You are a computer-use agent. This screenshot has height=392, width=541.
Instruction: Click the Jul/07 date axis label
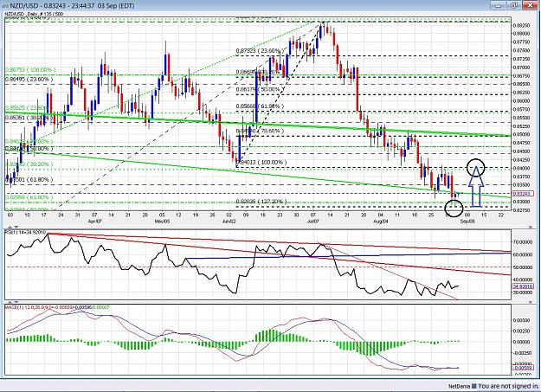[x=313, y=222]
